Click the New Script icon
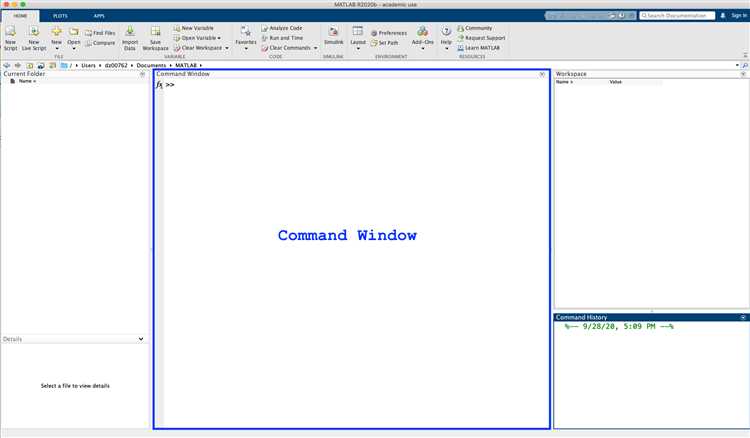750x438 pixels. pos(10,32)
